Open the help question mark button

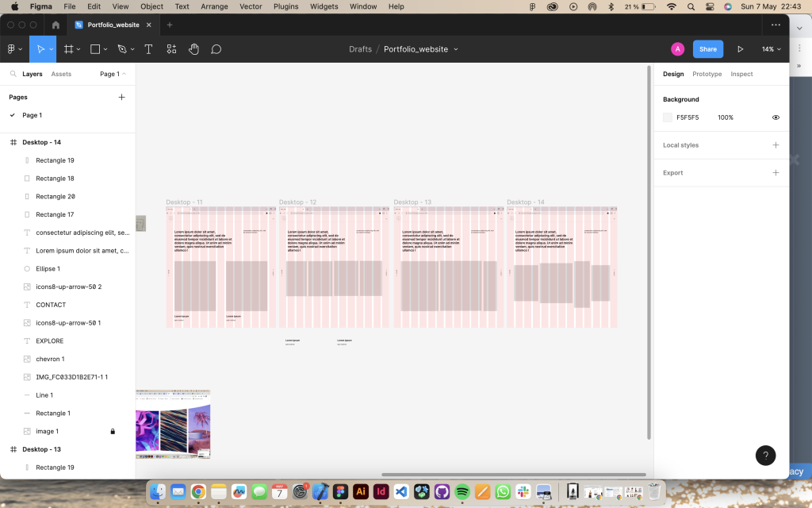(765, 456)
